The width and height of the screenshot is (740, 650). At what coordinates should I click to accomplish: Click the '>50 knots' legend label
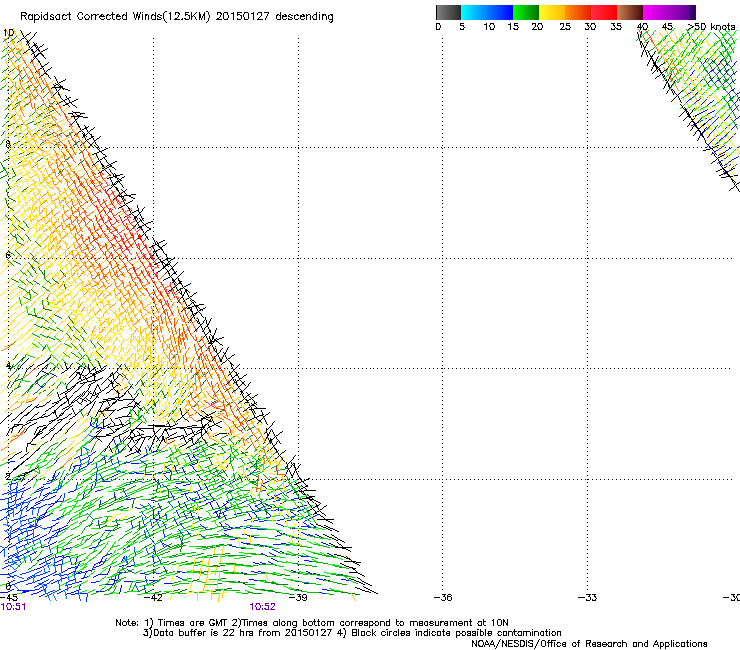coord(712,27)
